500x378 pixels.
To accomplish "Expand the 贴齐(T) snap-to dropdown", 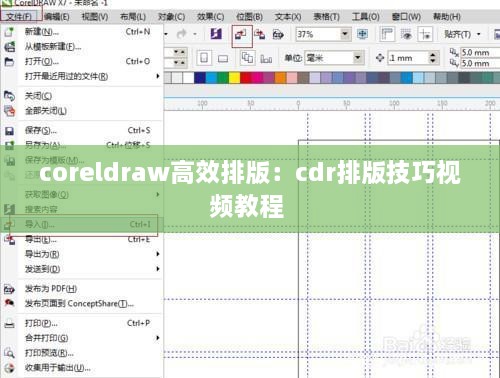I will point(479,34).
